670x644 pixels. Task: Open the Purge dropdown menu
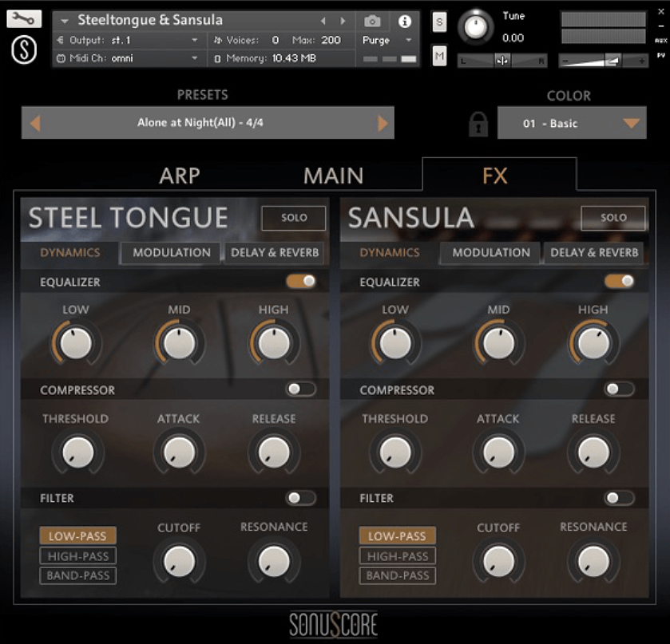click(387, 40)
